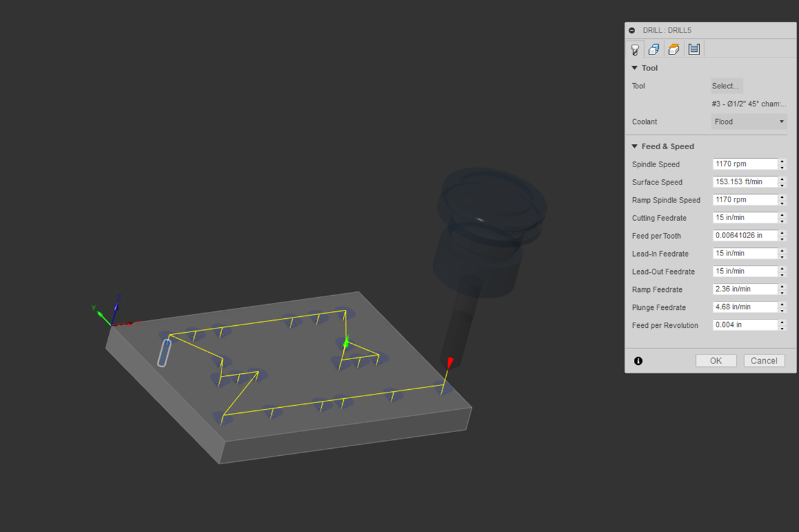This screenshot has height=532, width=799.
Task: Click the info icon at dialog bottom
Action: pos(638,361)
